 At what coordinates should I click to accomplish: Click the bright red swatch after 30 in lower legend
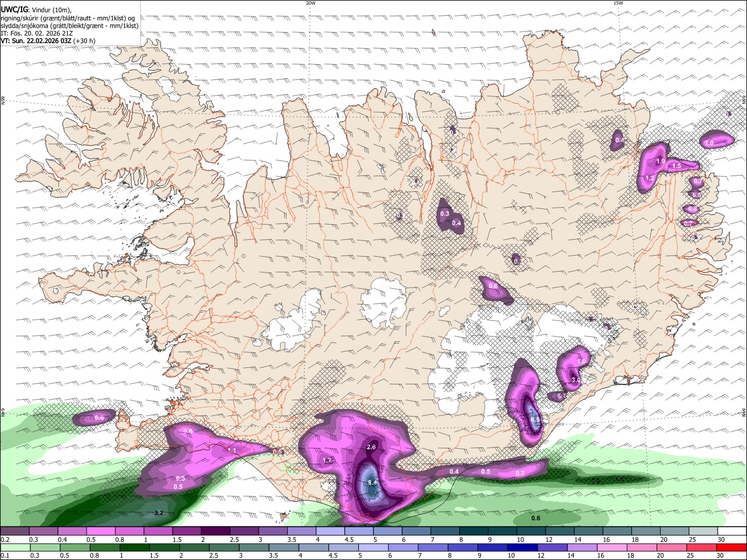[732, 547]
